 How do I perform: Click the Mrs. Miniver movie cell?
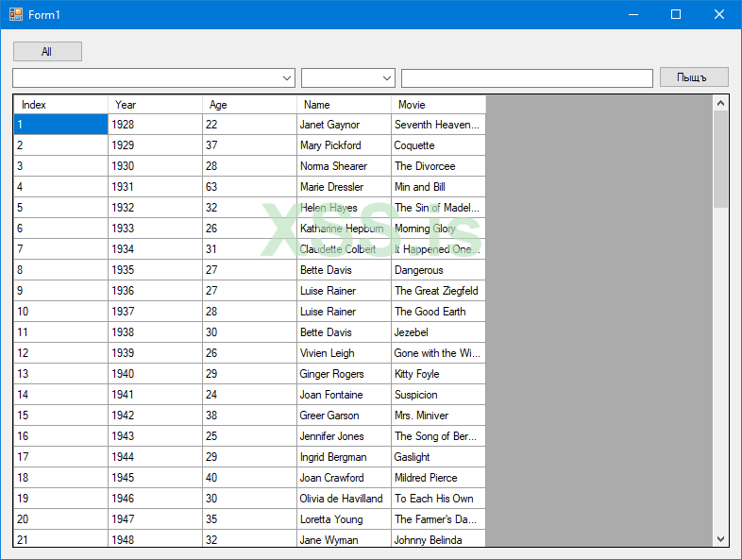[x=438, y=416]
